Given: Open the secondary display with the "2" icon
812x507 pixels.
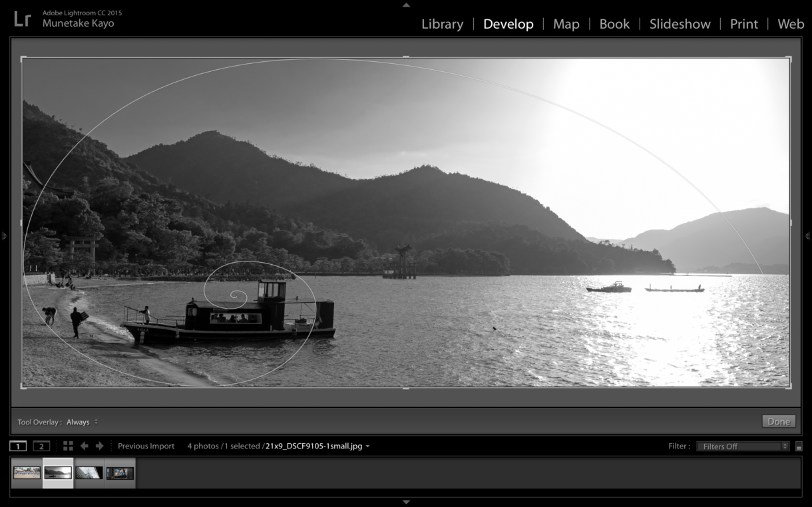Looking at the screenshot, I should pos(40,446).
